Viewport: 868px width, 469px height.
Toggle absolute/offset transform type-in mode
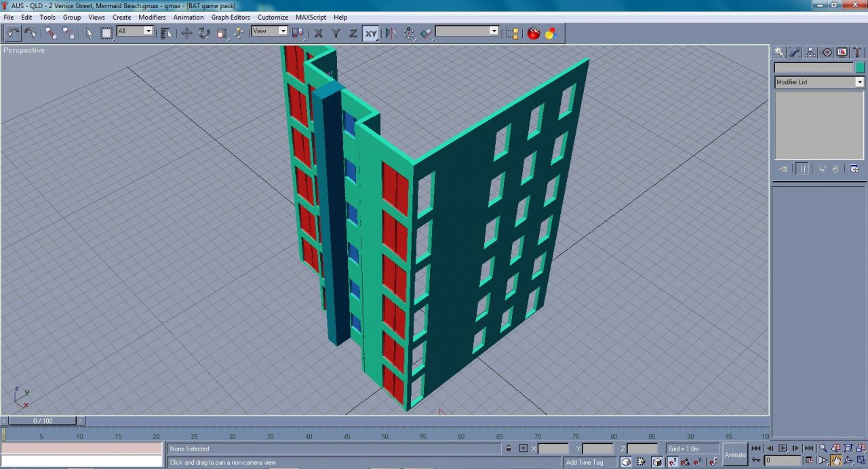pos(523,449)
